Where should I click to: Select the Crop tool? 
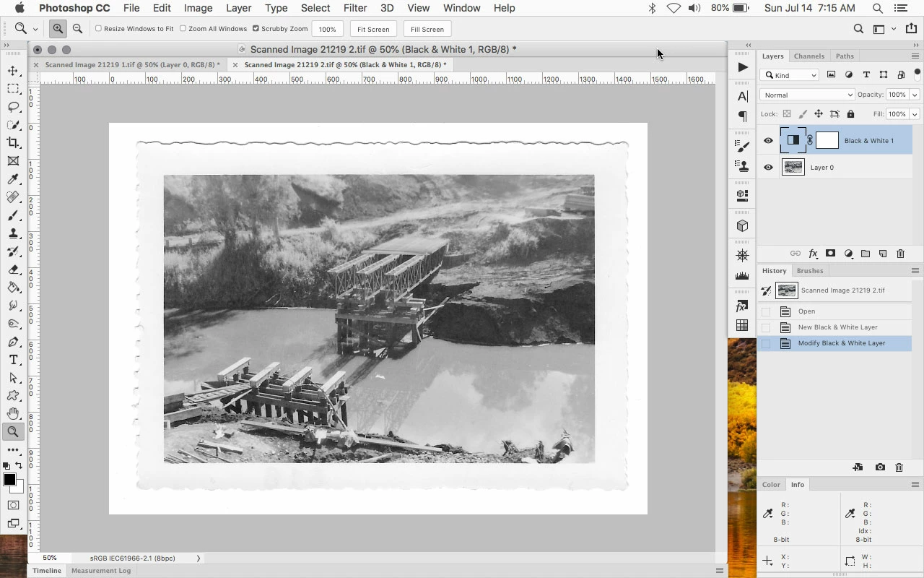[x=13, y=143]
